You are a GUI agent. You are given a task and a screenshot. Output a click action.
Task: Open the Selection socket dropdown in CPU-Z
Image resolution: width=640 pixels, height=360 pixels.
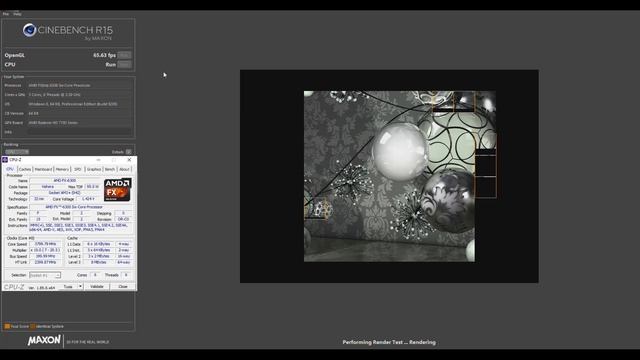tap(45, 275)
